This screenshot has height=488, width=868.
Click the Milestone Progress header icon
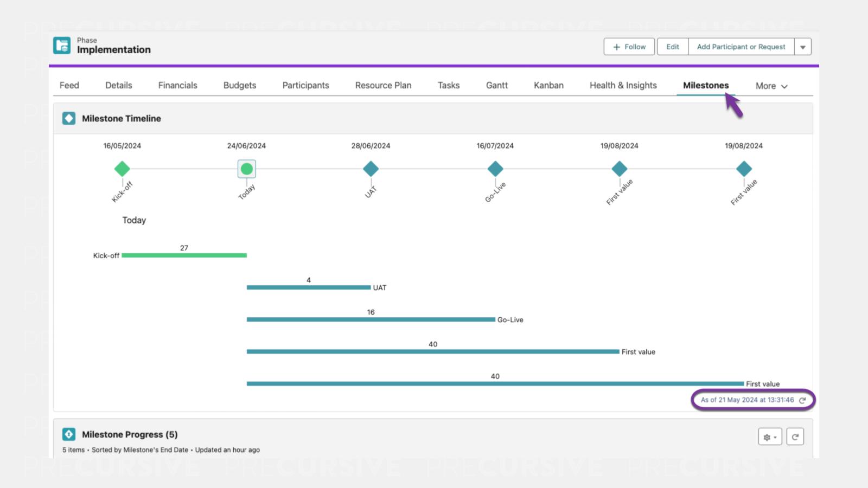(x=69, y=434)
